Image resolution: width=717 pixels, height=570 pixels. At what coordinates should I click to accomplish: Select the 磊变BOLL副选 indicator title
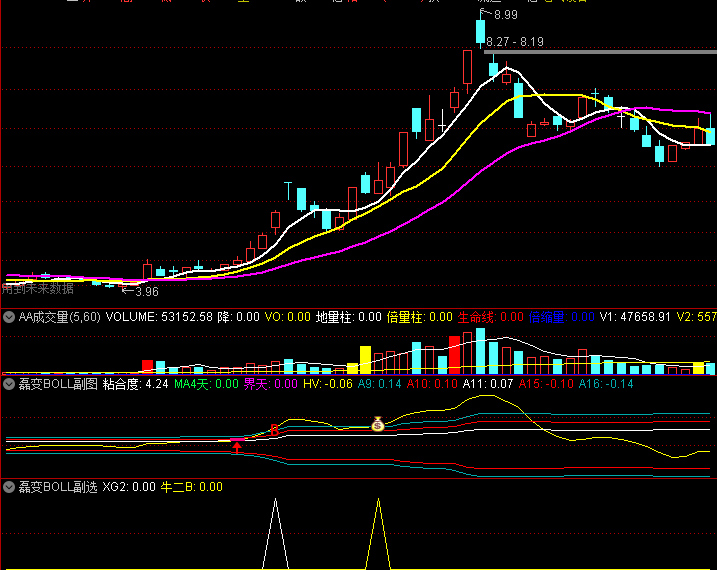[58, 487]
